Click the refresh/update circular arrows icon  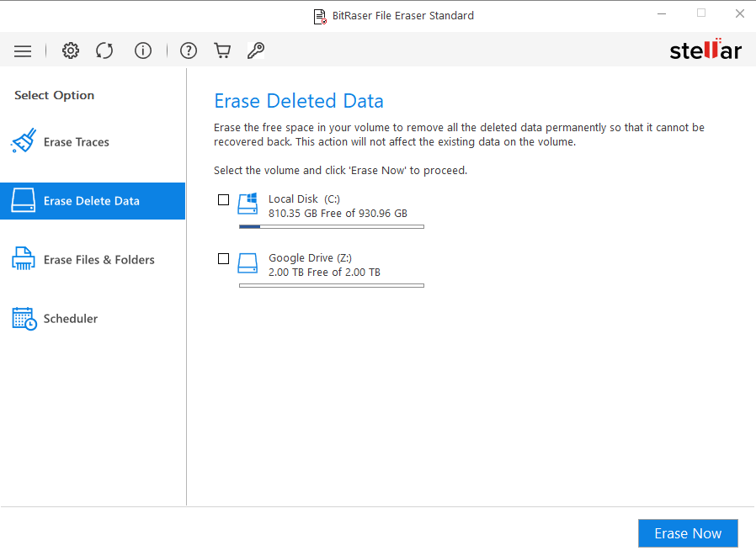(x=104, y=50)
